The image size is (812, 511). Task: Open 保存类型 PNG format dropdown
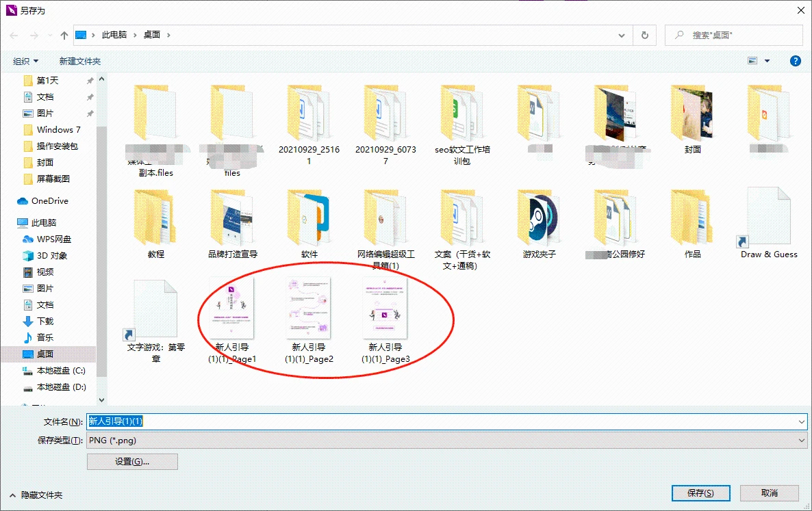[447, 441]
